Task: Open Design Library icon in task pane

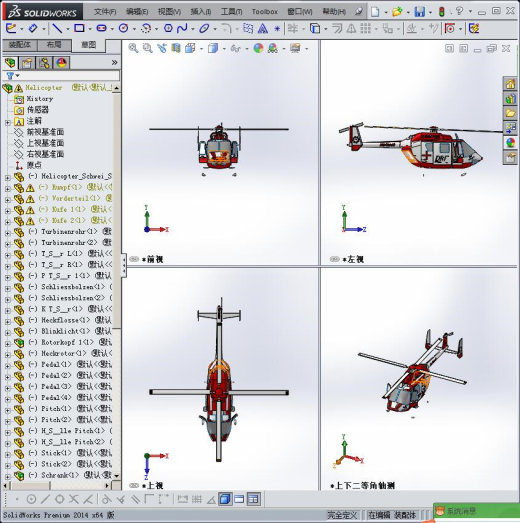Action: [x=510, y=99]
